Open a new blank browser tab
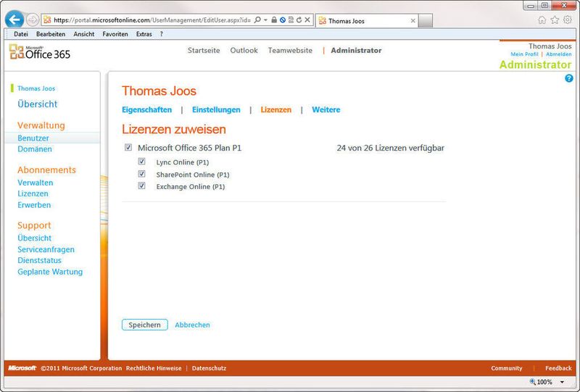The height and width of the screenshot is (392, 580). pyautogui.click(x=426, y=21)
